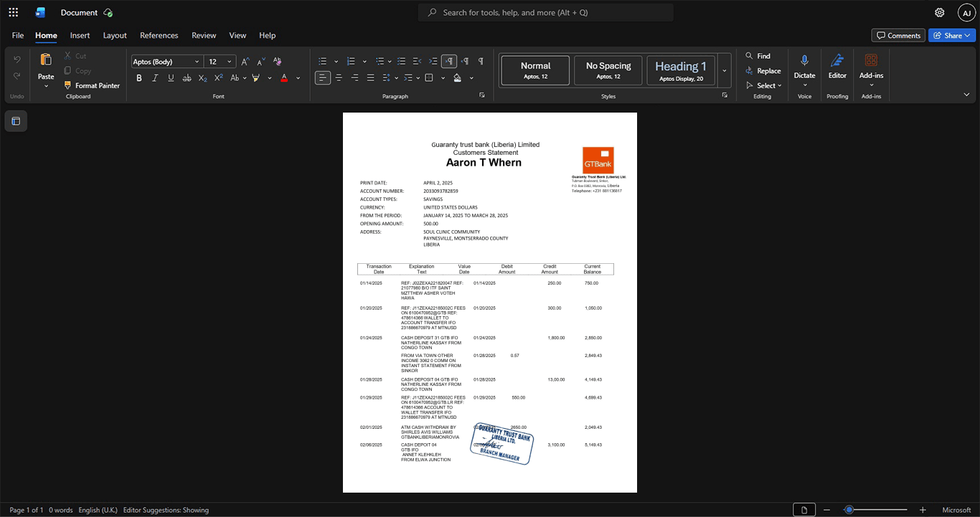Collapse the ribbon with chevron
This screenshot has width=980, height=517.
coord(966,95)
